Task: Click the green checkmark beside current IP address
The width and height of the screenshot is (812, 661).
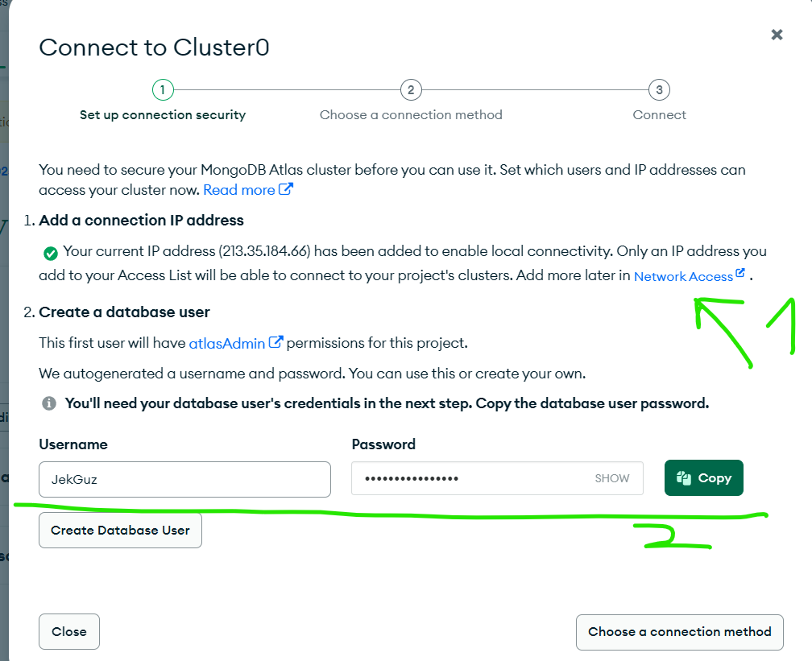Action: pyautogui.click(x=50, y=253)
